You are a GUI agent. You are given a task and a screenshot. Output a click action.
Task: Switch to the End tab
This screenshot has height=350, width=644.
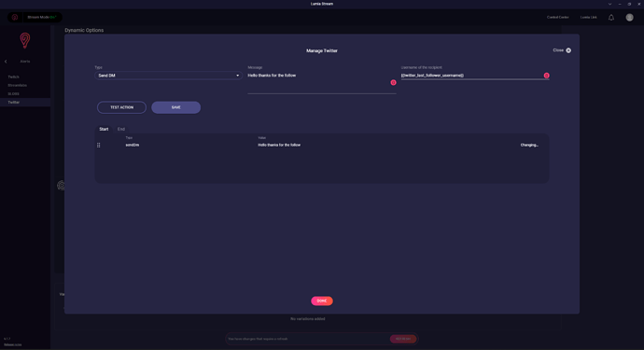tap(121, 129)
